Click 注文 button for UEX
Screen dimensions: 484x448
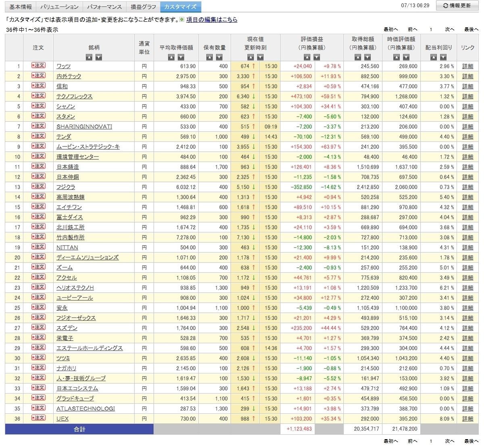[x=38, y=418]
